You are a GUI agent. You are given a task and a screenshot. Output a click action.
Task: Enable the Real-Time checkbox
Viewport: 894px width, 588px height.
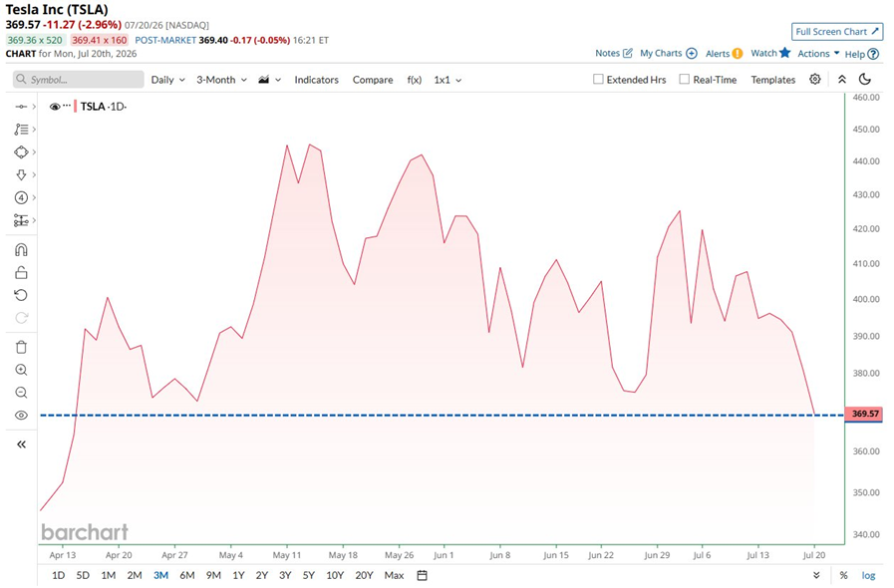[x=684, y=80]
